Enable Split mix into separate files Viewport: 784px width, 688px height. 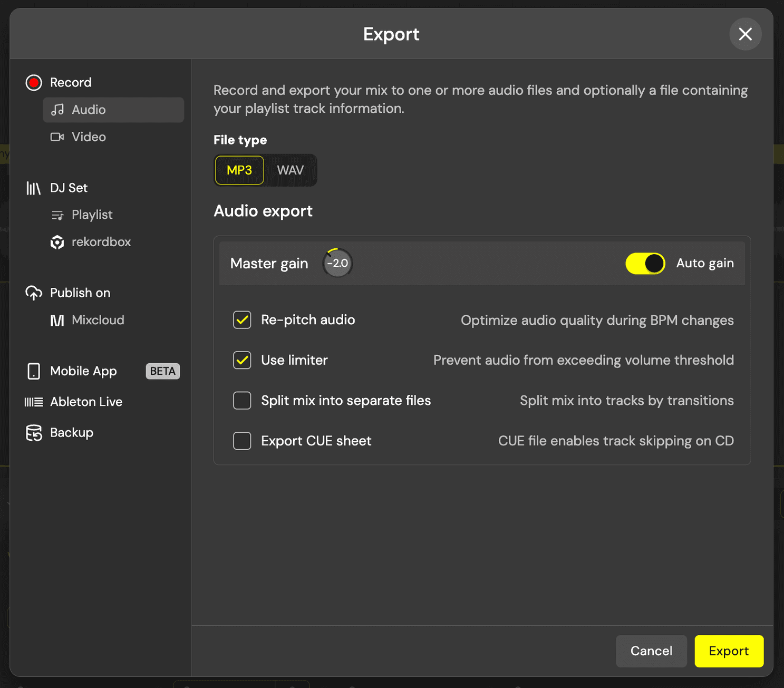point(242,401)
